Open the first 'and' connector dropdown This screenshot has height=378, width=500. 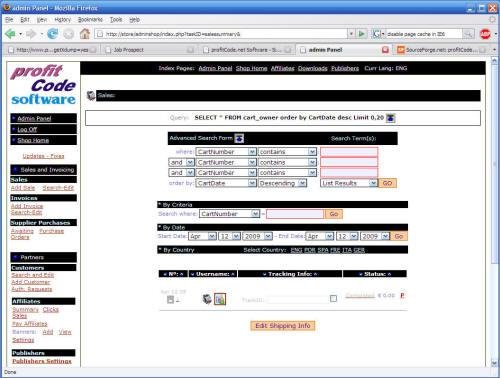pos(181,162)
